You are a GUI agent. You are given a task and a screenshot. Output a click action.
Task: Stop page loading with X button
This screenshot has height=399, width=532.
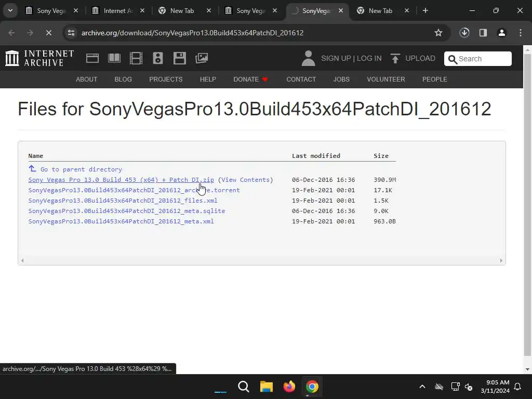48,33
